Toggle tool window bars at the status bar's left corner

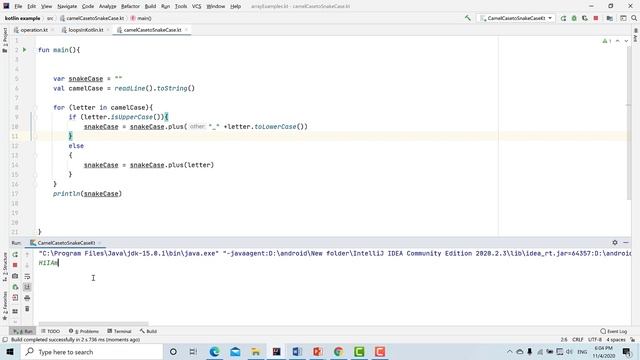click(x=5, y=340)
